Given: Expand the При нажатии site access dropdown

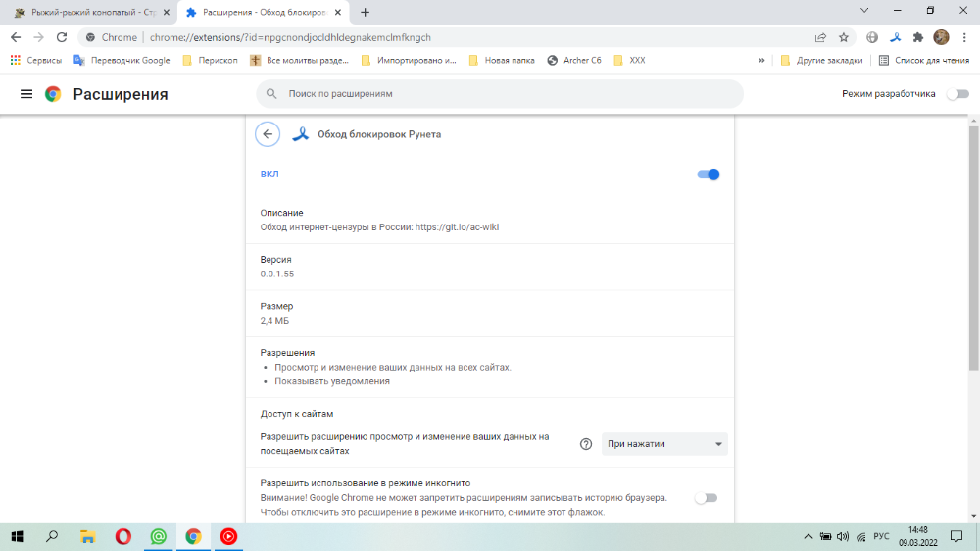Looking at the screenshot, I should pos(664,444).
